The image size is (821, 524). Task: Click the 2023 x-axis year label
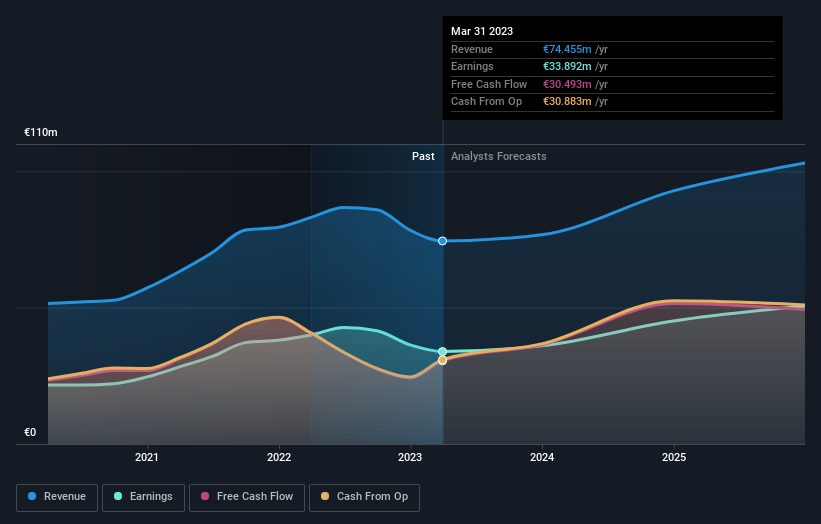410,457
